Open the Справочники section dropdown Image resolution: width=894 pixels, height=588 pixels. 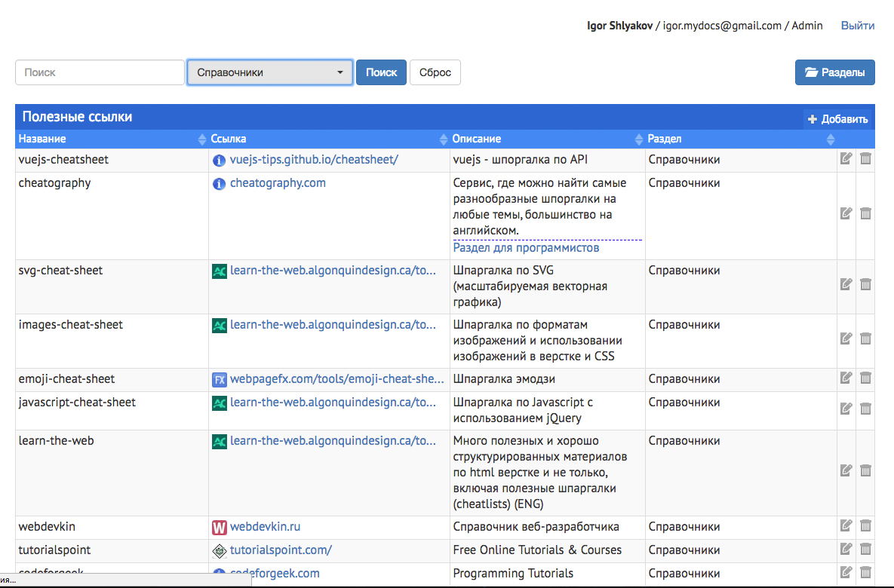click(269, 72)
